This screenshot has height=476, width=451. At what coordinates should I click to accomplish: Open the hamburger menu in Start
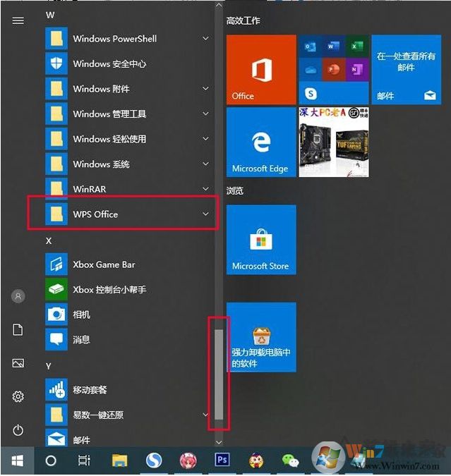[18, 20]
